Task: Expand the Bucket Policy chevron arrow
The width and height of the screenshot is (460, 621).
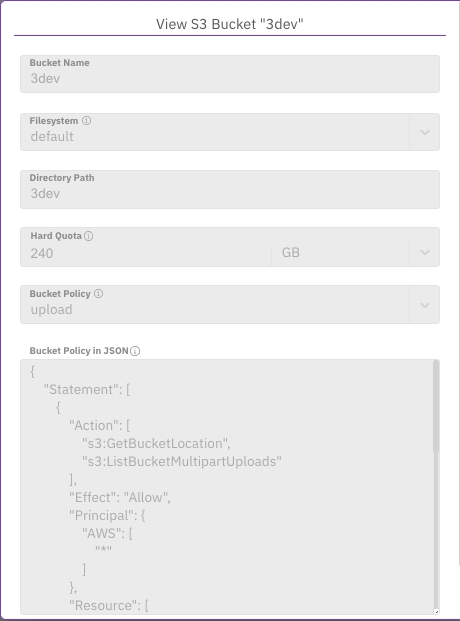Action: (x=425, y=305)
